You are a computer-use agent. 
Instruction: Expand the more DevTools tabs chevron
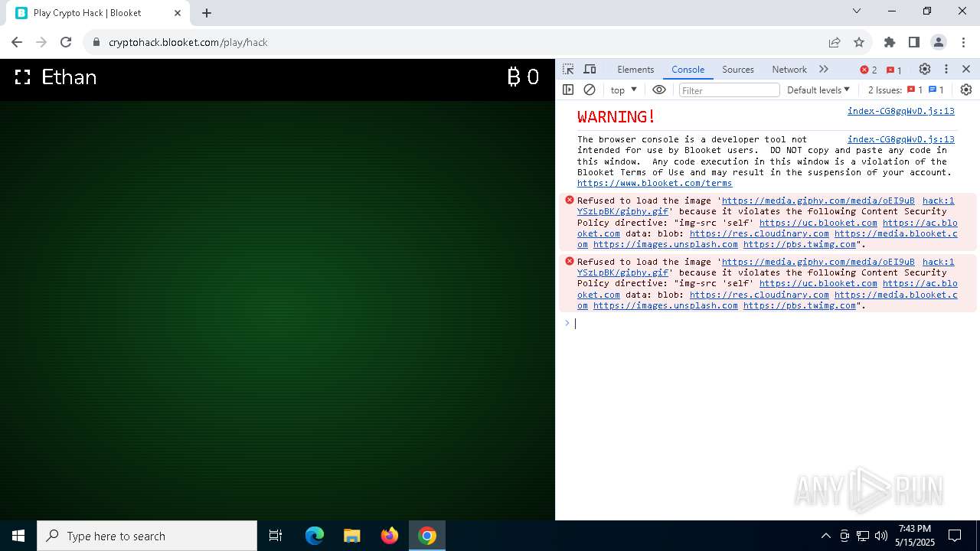(824, 69)
